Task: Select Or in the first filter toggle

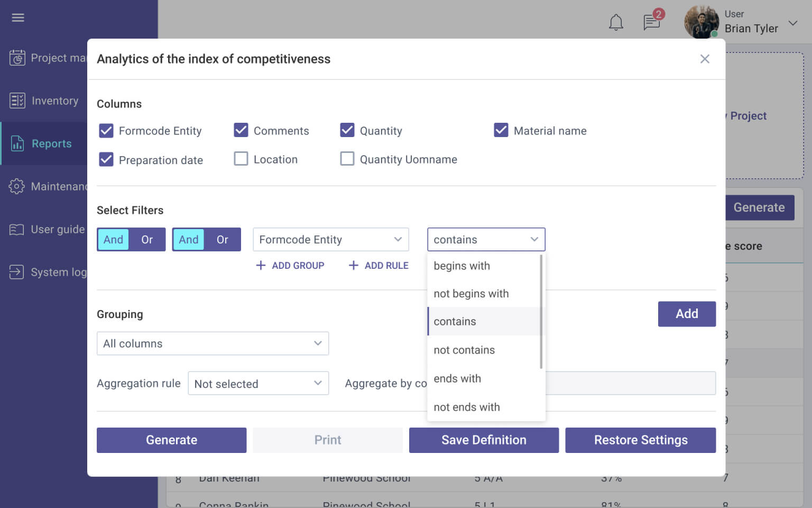Action: [147, 240]
